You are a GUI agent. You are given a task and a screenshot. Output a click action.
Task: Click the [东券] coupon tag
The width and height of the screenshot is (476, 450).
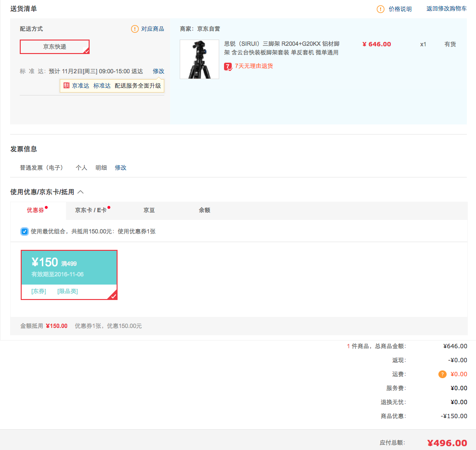[x=39, y=291]
